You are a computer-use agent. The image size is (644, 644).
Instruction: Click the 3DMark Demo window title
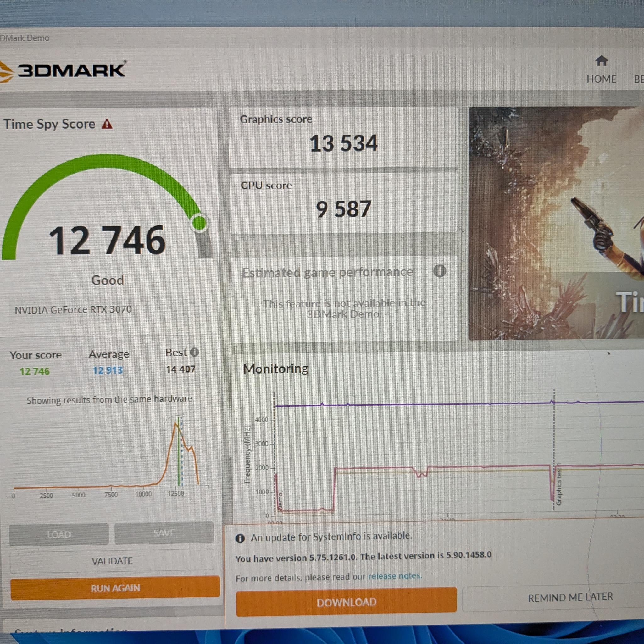coord(25,38)
